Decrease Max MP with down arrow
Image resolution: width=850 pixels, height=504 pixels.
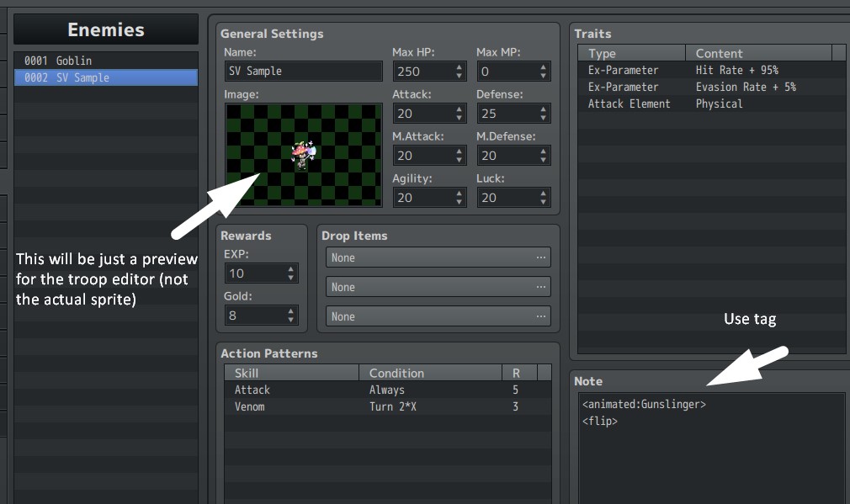(x=543, y=76)
